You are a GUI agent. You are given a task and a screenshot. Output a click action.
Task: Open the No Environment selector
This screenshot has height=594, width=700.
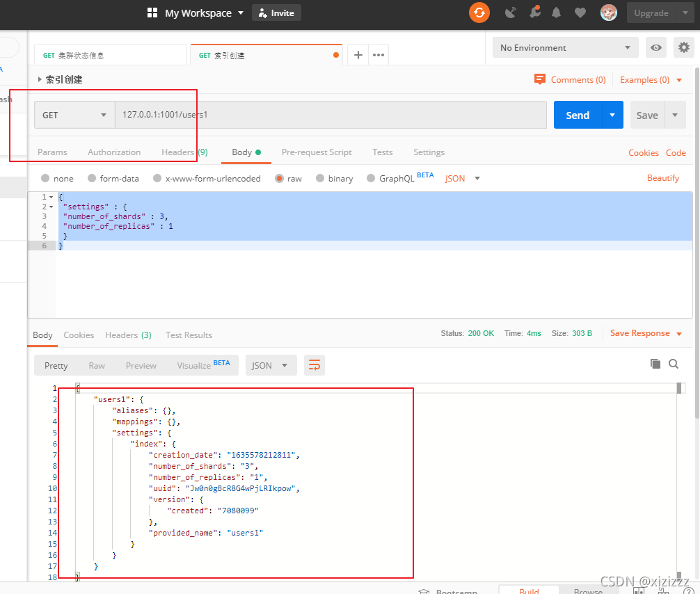click(x=566, y=48)
